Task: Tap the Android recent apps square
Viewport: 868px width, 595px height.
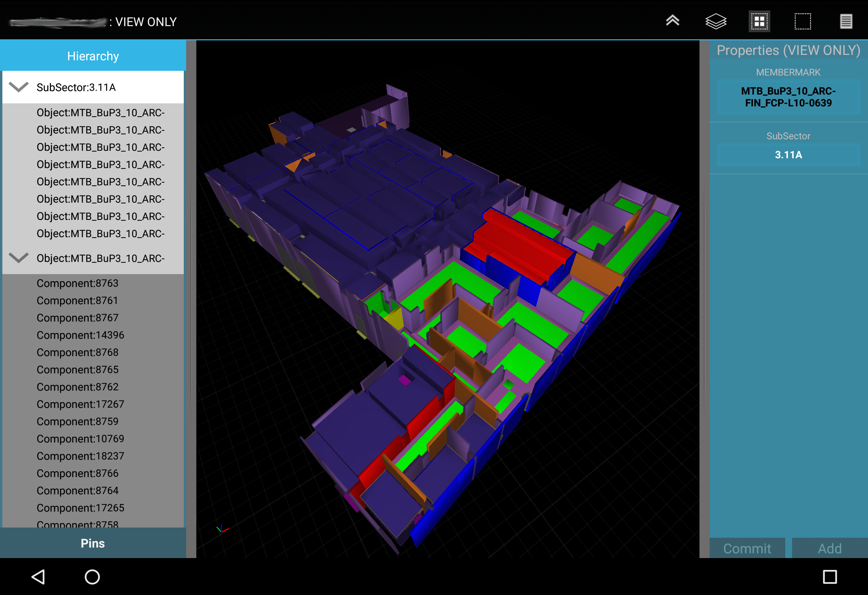Action: tap(830, 577)
